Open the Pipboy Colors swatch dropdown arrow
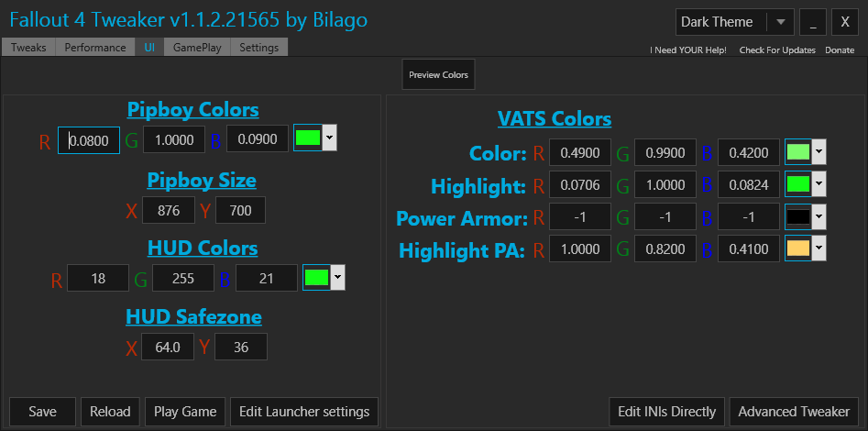This screenshot has height=431, width=868. [x=330, y=138]
